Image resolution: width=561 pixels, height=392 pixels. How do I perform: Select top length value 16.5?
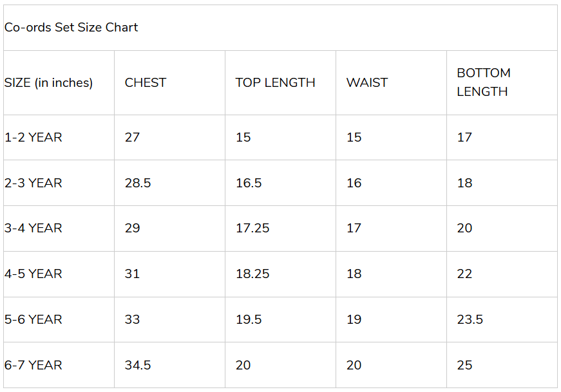coord(249,183)
